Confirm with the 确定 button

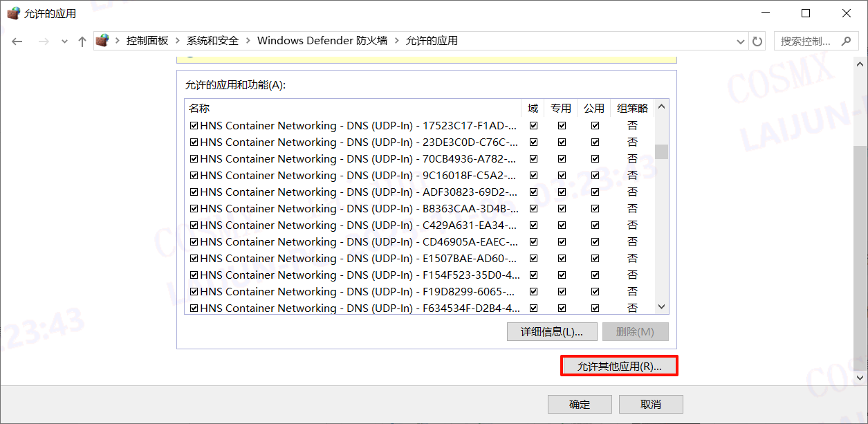click(580, 404)
